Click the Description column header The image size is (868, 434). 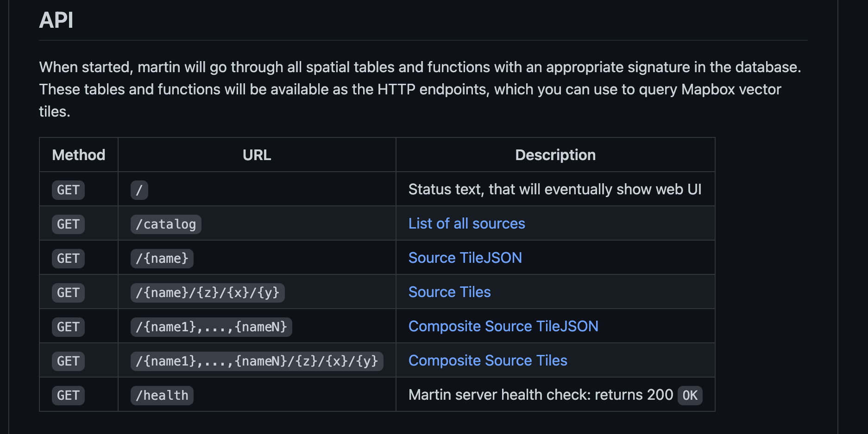coord(555,155)
